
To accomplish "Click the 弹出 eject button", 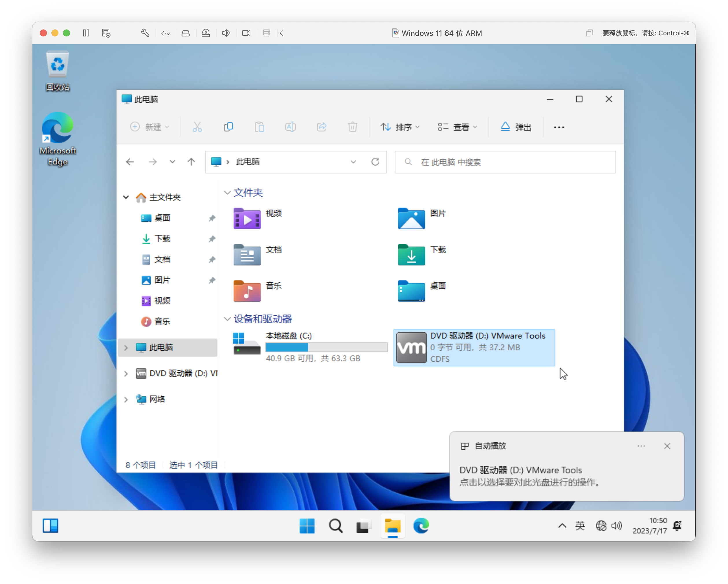I will point(515,127).
